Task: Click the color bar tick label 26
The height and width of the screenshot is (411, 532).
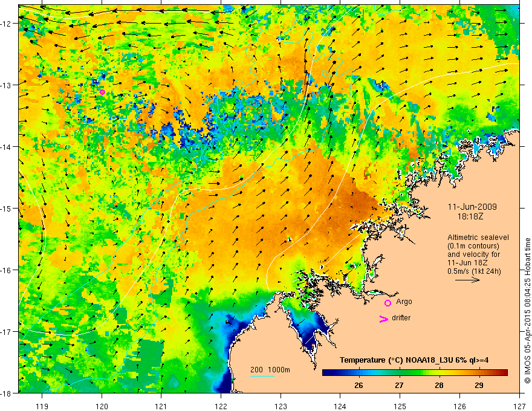Action: [358, 386]
